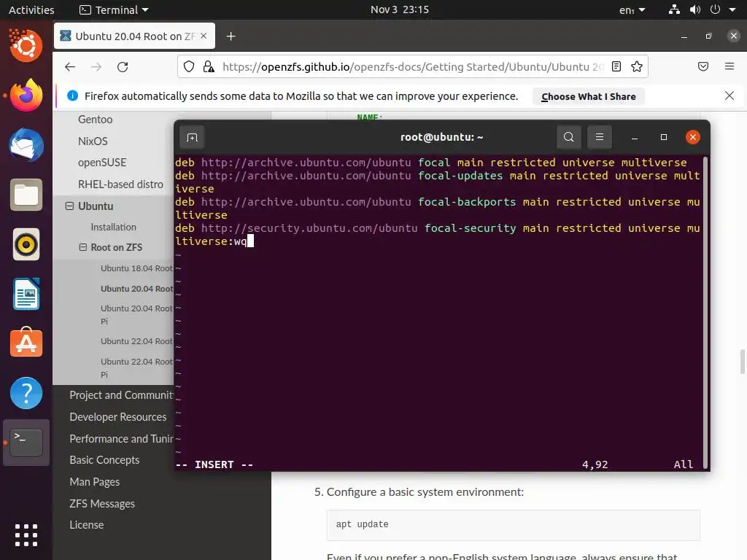
Task: Reload the Firefox page
Action: tap(123, 66)
